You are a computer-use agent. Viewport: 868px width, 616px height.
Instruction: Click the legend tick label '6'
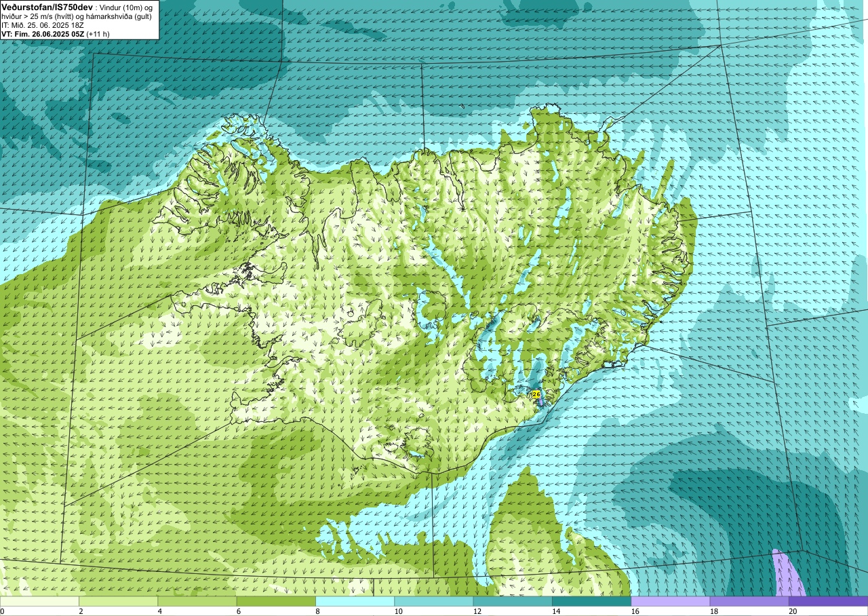tap(238, 611)
